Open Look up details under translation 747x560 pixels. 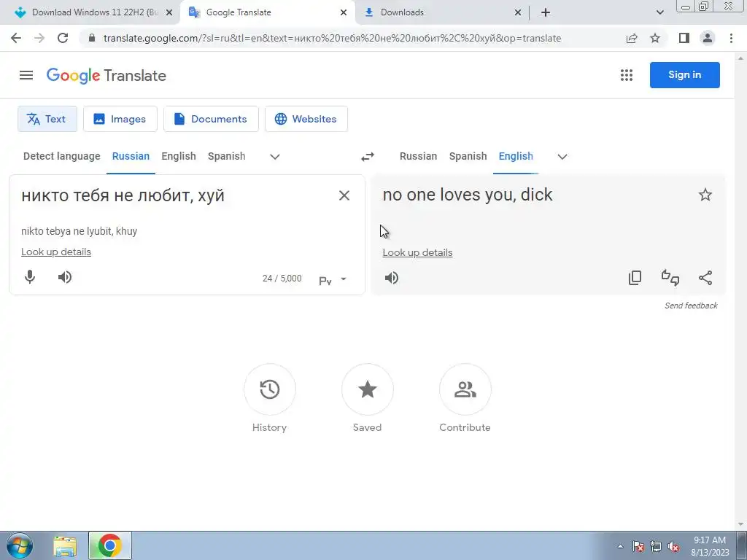[x=417, y=252]
